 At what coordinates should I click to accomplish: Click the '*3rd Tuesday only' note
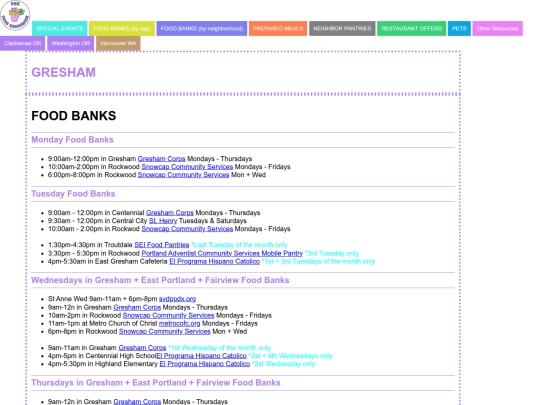[332, 253]
